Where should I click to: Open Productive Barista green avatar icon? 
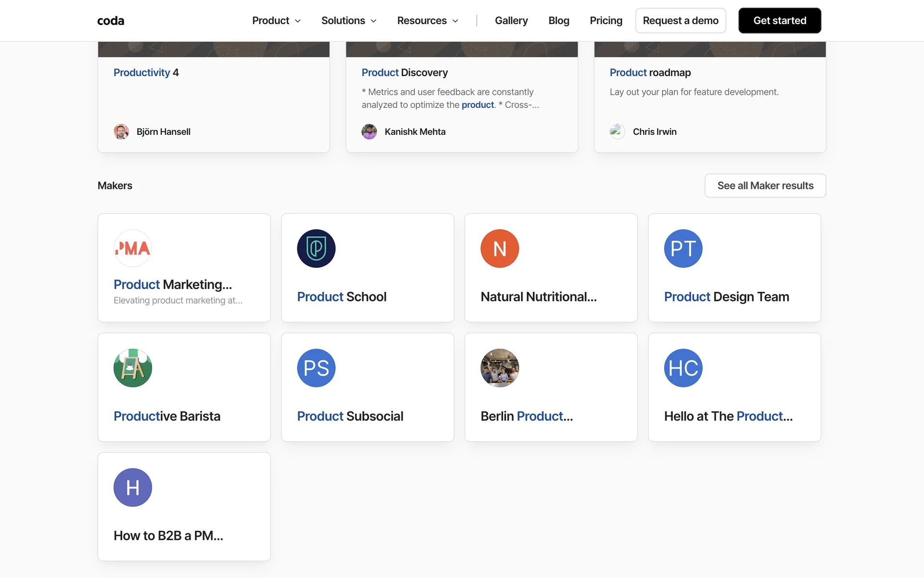[133, 368]
